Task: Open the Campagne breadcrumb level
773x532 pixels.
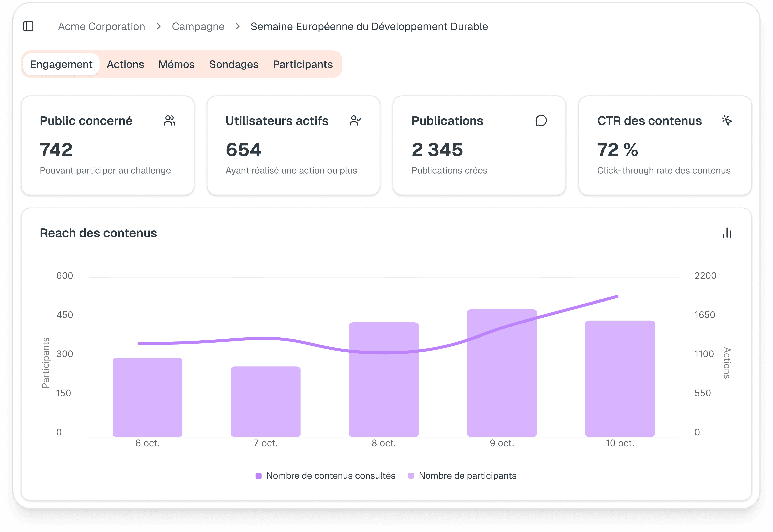Action: (198, 26)
